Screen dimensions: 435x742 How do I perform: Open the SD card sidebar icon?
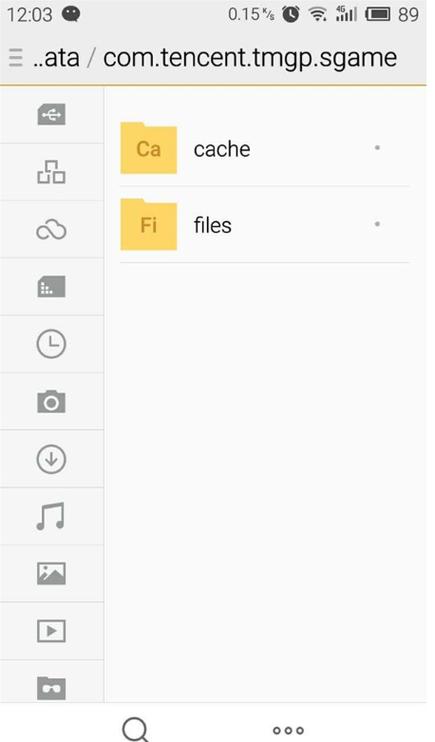51,287
